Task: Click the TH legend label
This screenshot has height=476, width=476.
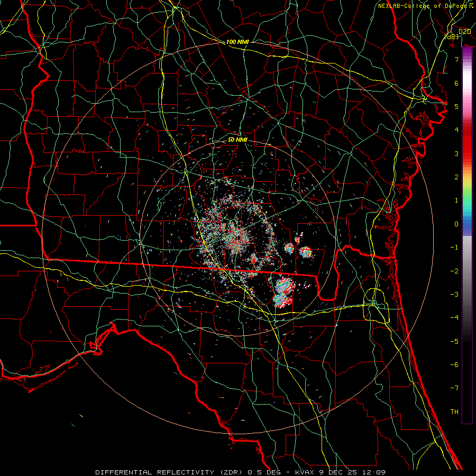Action: click(454, 412)
